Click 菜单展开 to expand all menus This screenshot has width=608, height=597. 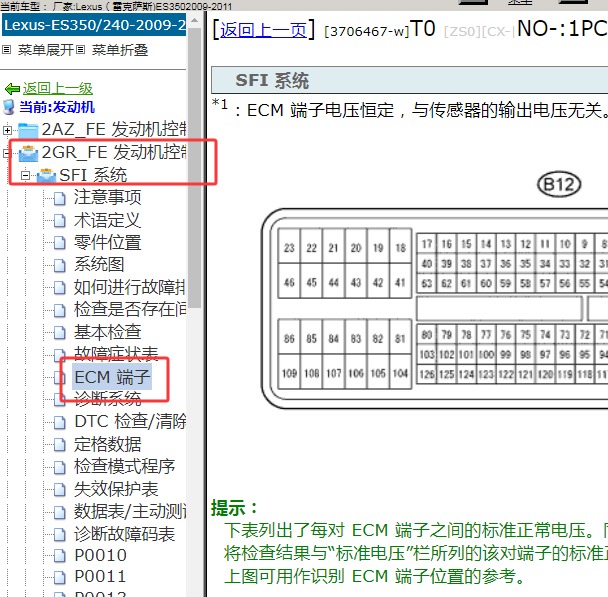(45, 50)
